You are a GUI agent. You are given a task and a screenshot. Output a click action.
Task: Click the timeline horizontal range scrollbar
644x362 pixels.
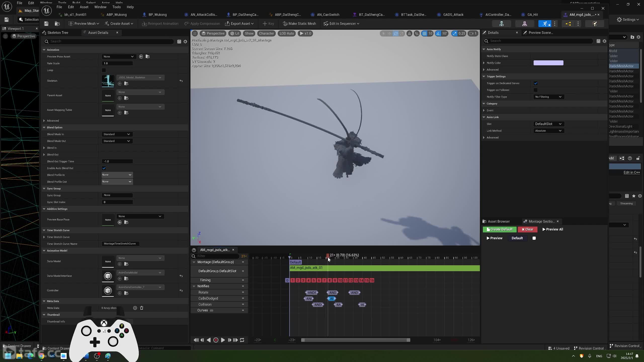point(355,340)
